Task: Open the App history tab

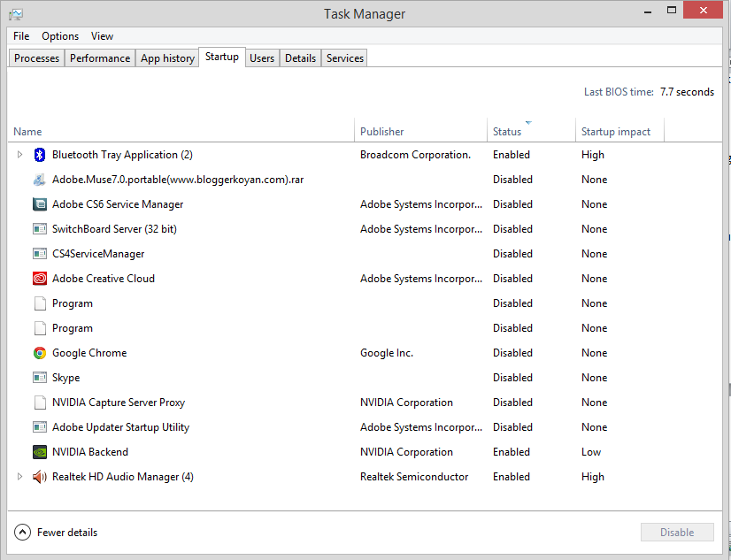Action: [167, 58]
